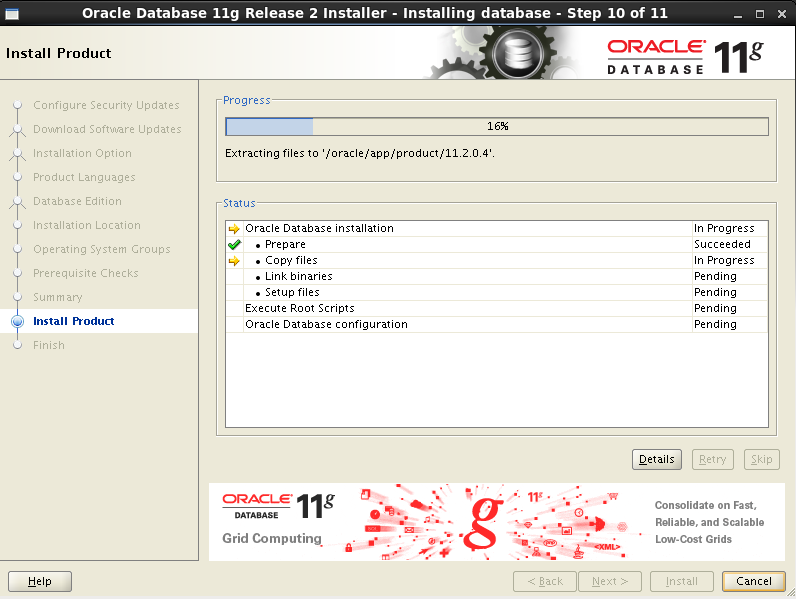
Task: Click the Database Edition step bullet
Action: [17, 201]
